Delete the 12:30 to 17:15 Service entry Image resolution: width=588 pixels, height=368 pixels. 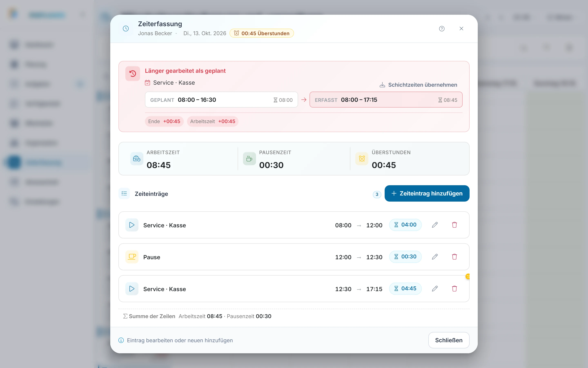pyautogui.click(x=454, y=289)
